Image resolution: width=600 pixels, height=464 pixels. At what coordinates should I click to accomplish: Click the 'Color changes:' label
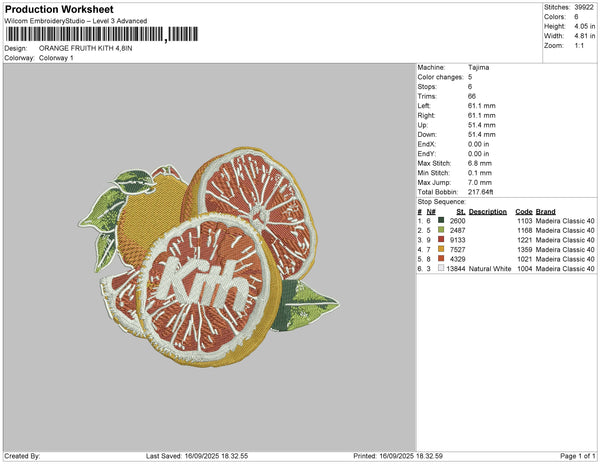click(x=440, y=77)
